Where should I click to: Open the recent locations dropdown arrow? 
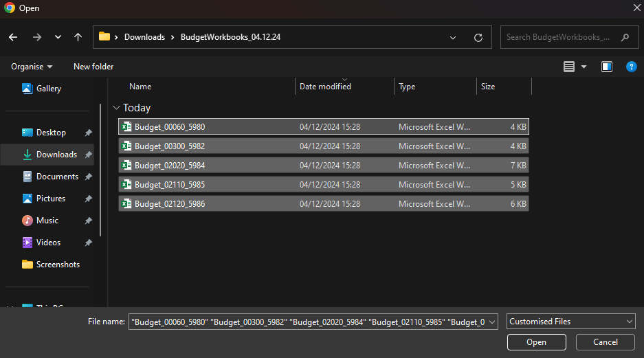click(58, 37)
